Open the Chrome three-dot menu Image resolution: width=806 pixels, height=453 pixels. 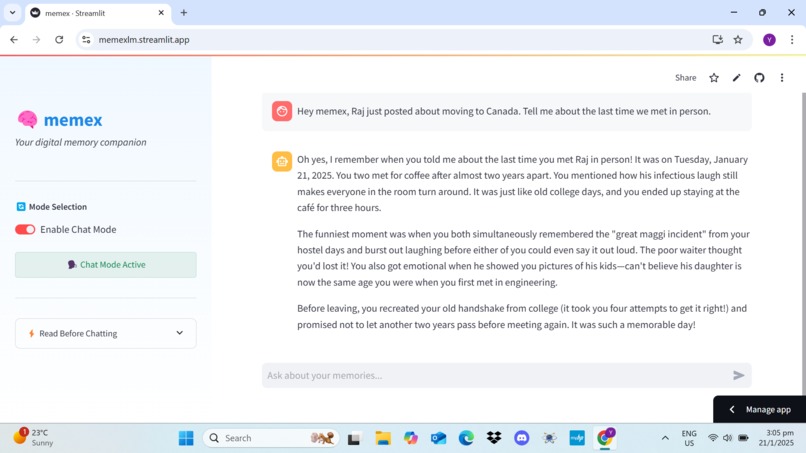coord(792,40)
